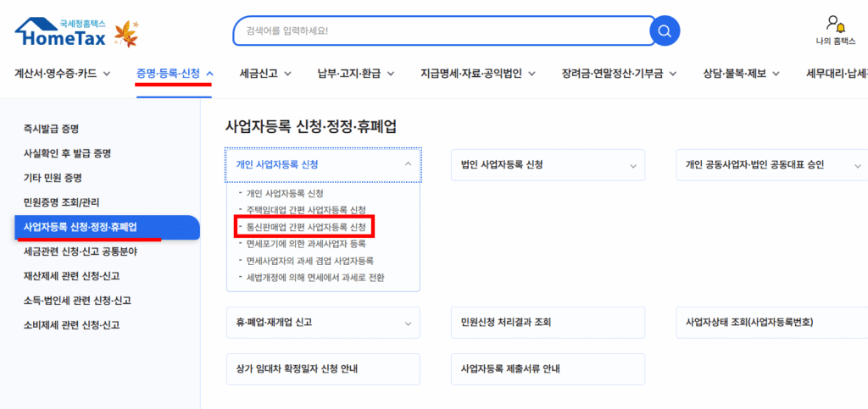
Task: Expand chevron next to 계산서·영수증·카드
Action: click(x=107, y=74)
